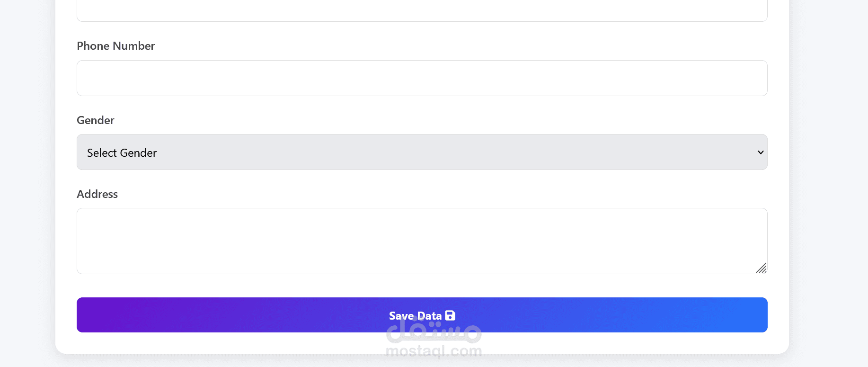The width and height of the screenshot is (868, 367).
Task: Click the white form card's empty bottom margin
Action: tap(237, 343)
